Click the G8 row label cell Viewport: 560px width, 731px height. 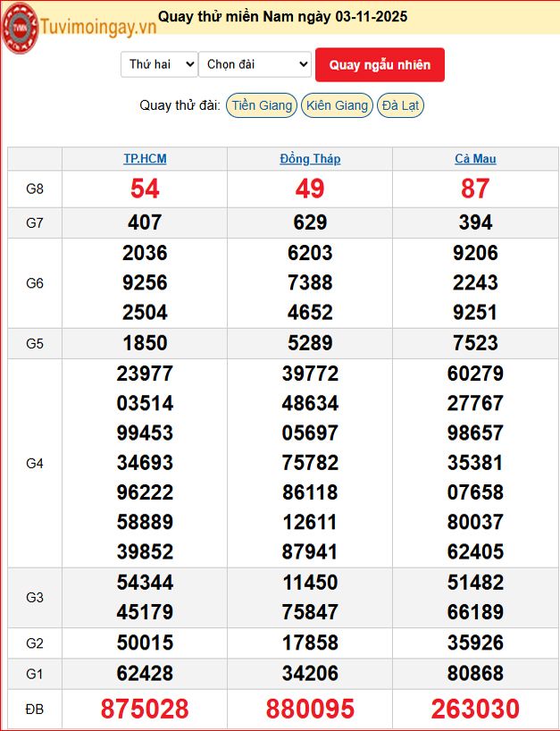click(35, 189)
